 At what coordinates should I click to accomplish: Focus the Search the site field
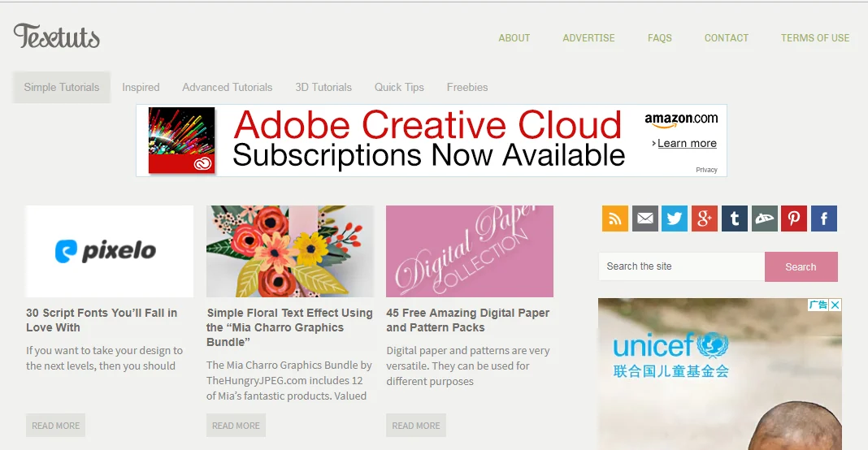point(681,266)
